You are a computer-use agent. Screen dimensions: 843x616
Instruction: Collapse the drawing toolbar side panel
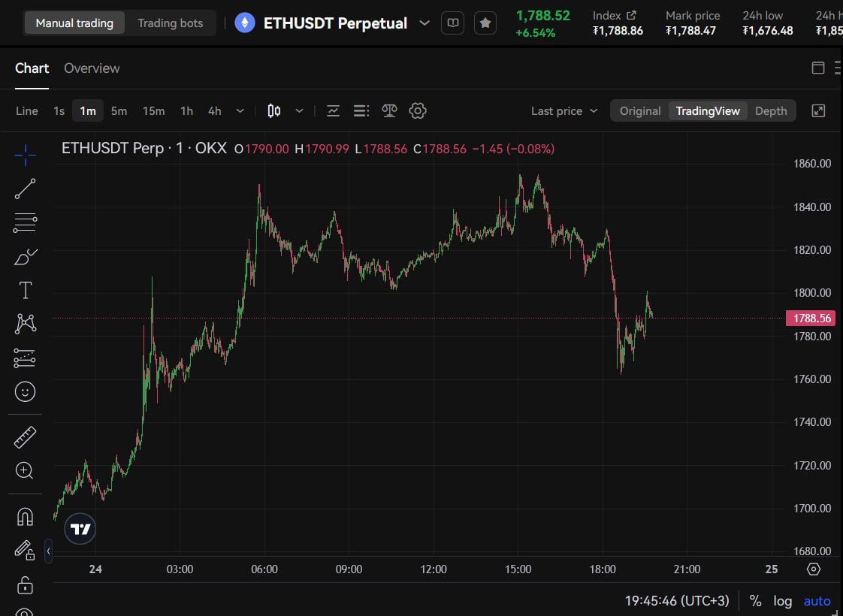point(48,551)
